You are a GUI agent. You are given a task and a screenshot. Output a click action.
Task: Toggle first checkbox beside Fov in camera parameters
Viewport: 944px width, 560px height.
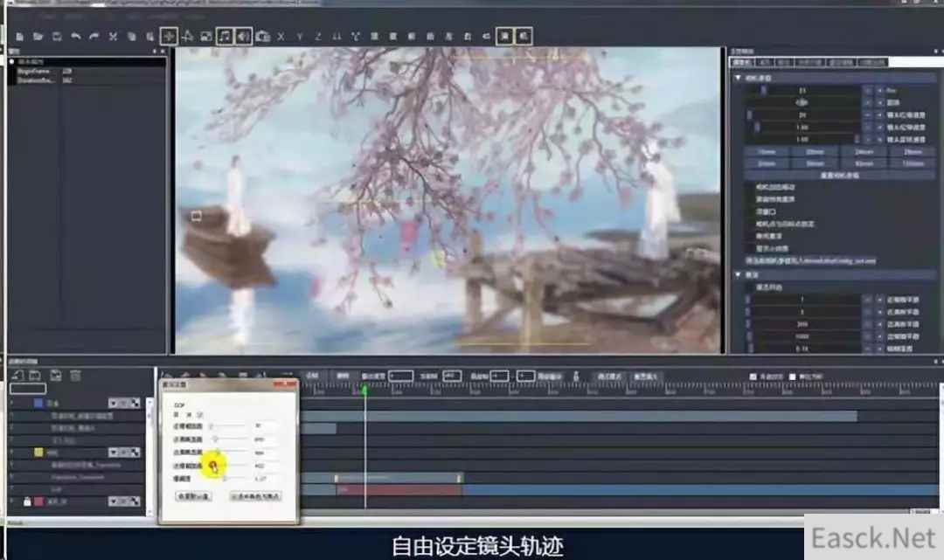pos(867,91)
